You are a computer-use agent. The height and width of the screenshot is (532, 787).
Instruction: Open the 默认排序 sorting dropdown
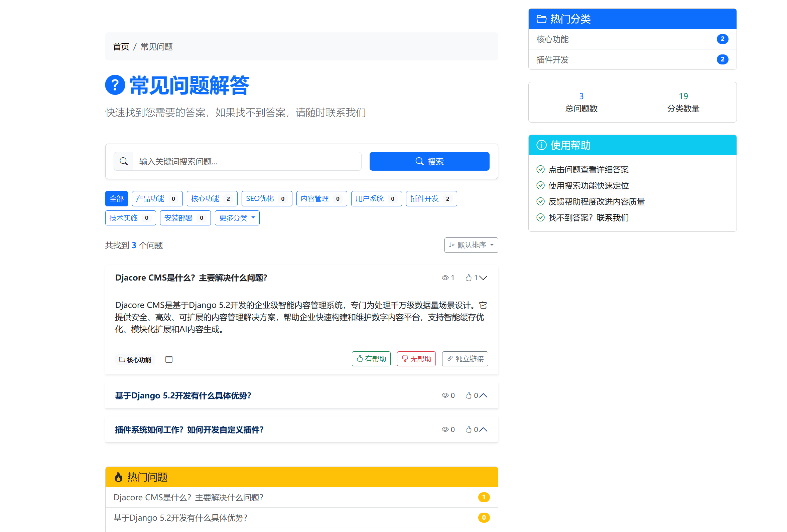click(x=471, y=245)
